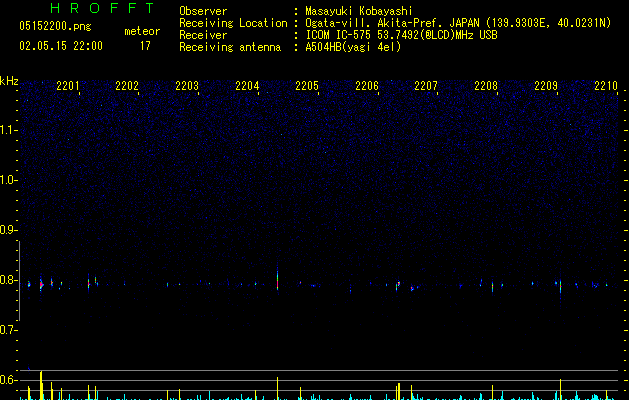629x400 pixels.
Task: Click the Observer label
Action: (203, 11)
